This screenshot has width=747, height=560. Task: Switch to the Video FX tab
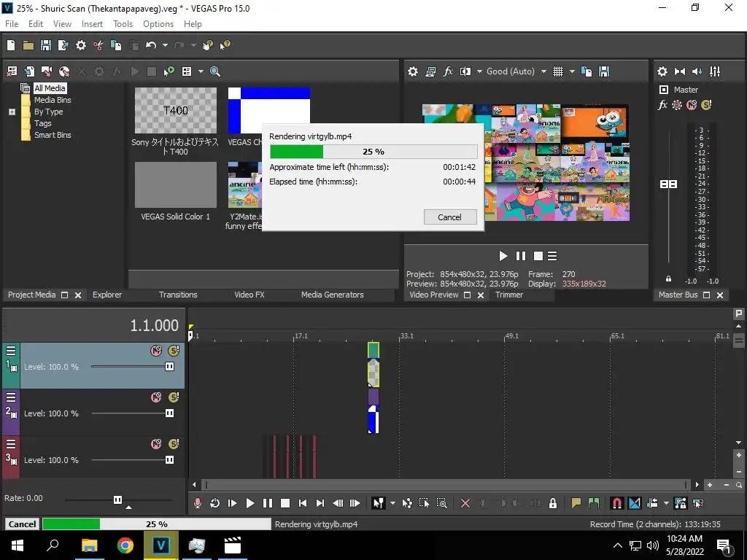249,295
